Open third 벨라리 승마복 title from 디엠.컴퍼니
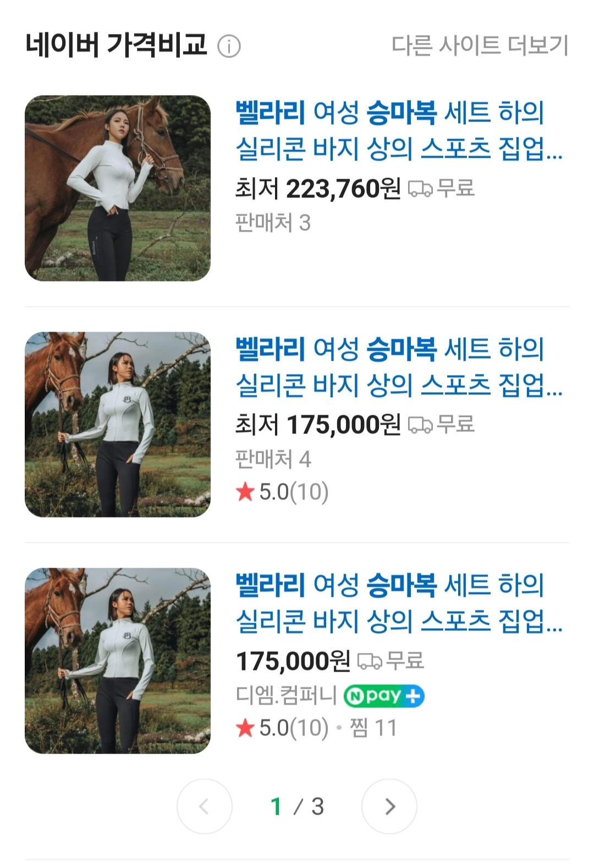The image size is (594, 868). (x=399, y=603)
